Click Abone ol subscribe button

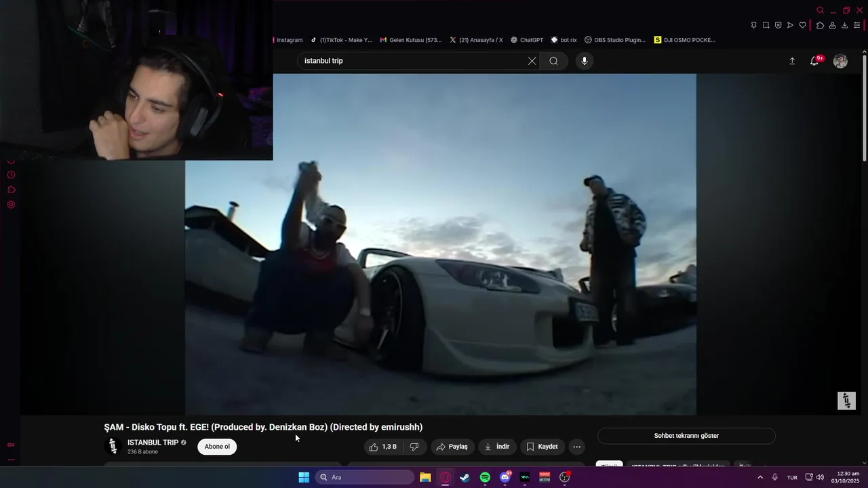(217, 447)
